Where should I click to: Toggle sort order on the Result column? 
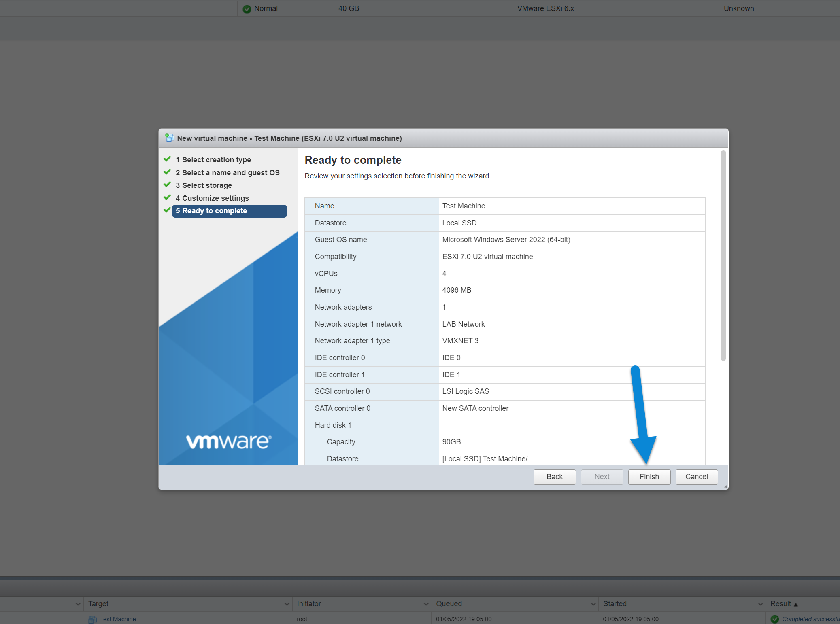pos(783,603)
